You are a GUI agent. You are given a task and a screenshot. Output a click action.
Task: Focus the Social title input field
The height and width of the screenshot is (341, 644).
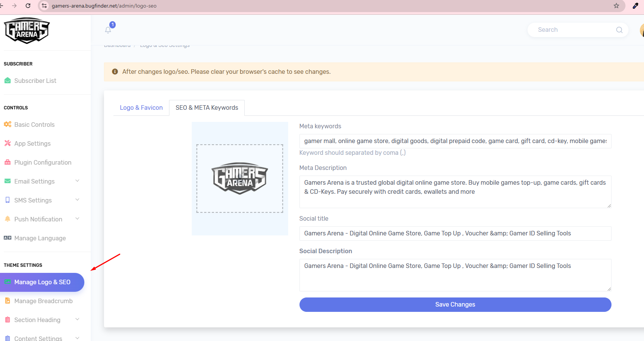pos(455,234)
